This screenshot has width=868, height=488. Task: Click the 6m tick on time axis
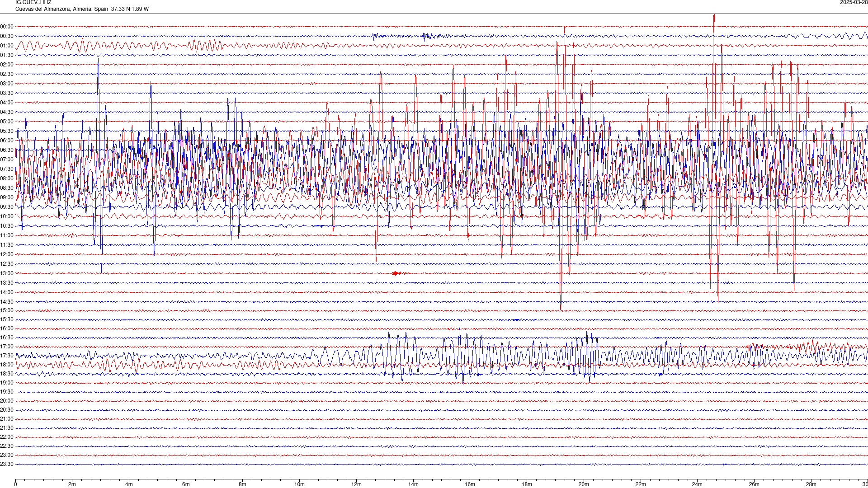[x=186, y=484]
